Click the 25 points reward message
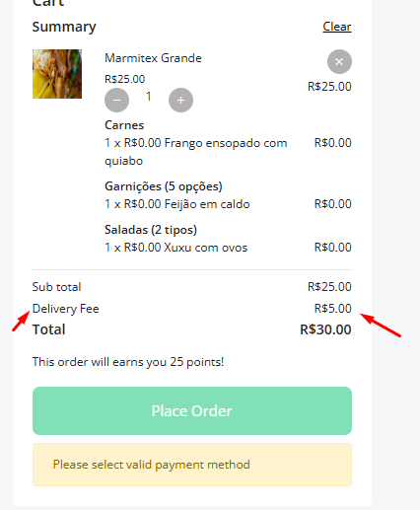The image size is (420, 510). 128,362
